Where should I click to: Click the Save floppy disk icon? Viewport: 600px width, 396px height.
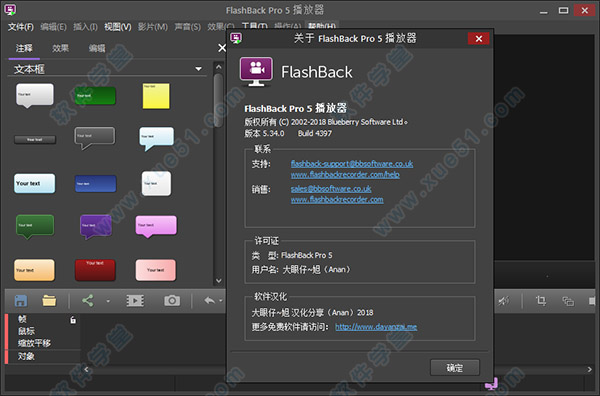[21, 301]
